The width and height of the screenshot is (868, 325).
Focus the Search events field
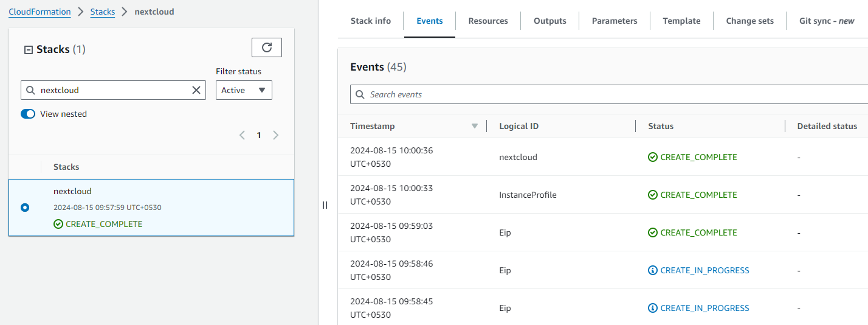(x=609, y=94)
